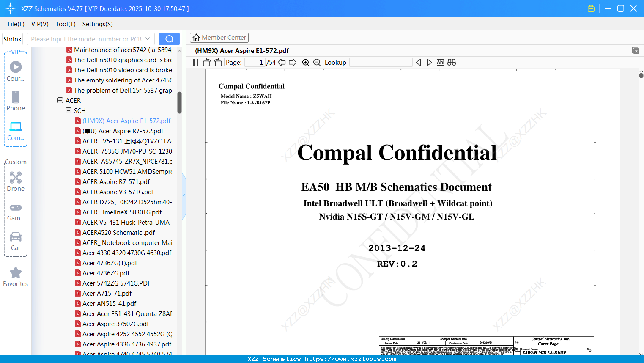Select Acer 4330 4320 4730G 4630.pdf

pos(127,253)
